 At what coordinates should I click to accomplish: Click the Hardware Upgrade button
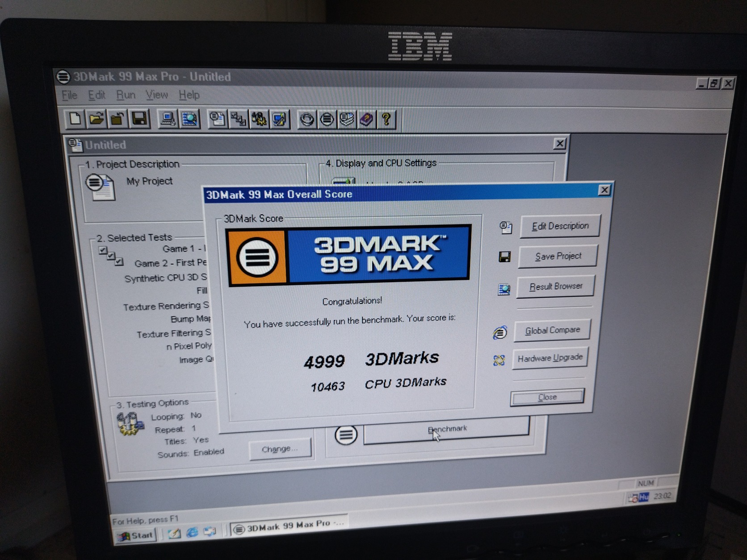550,358
